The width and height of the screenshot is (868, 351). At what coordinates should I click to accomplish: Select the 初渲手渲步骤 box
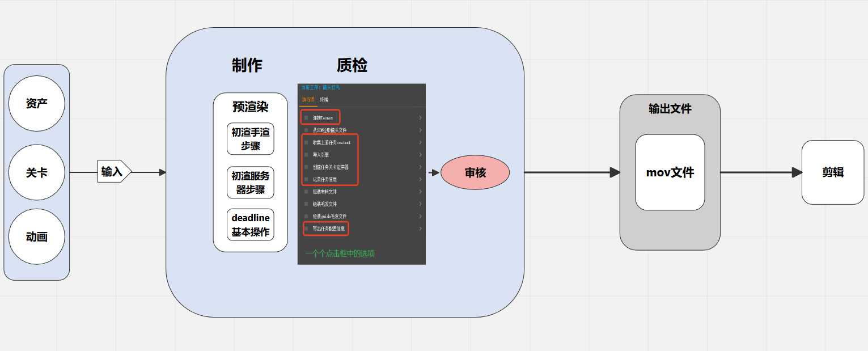[251, 138]
